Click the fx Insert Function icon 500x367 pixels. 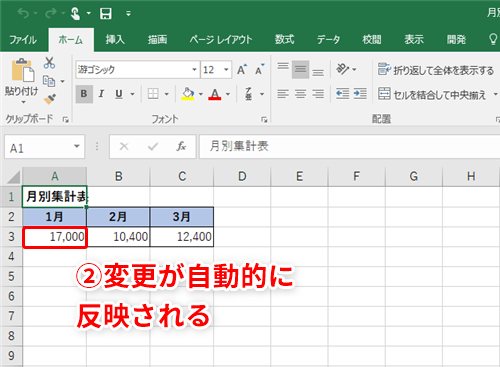[x=181, y=146]
